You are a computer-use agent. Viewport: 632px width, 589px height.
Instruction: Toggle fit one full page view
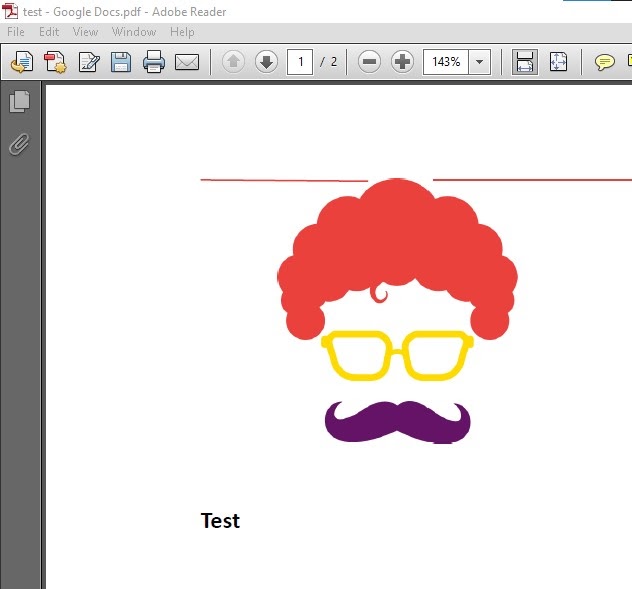pos(558,62)
